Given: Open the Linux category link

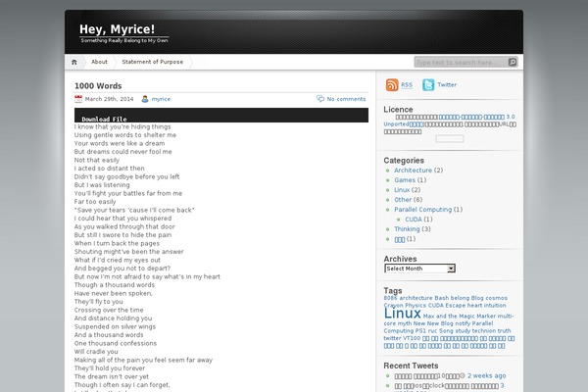Looking at the screenshot, I should 402,190.
